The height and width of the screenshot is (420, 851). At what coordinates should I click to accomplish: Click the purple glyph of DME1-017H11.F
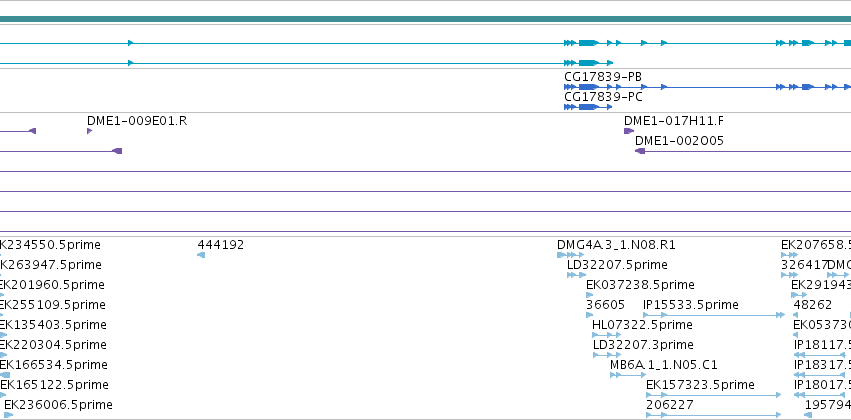click(628, 131)
